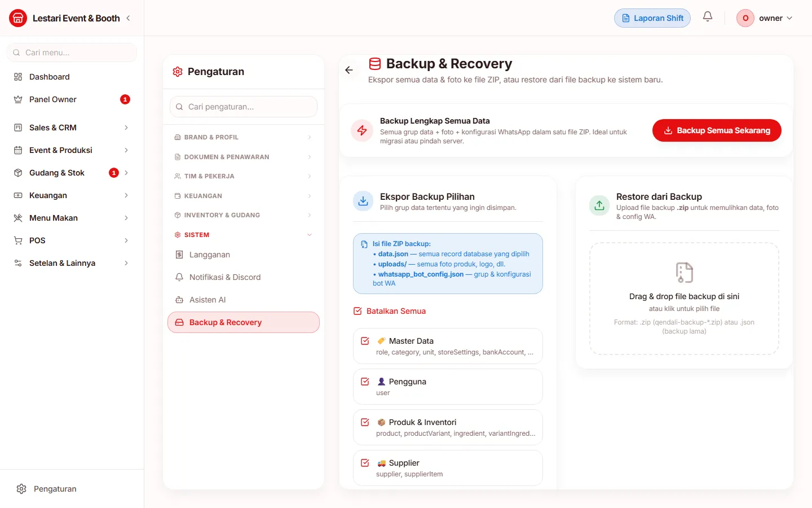Uncheck the Pengguna checkbox
This screenshot has height=508, width=812.
coord(365,382)
